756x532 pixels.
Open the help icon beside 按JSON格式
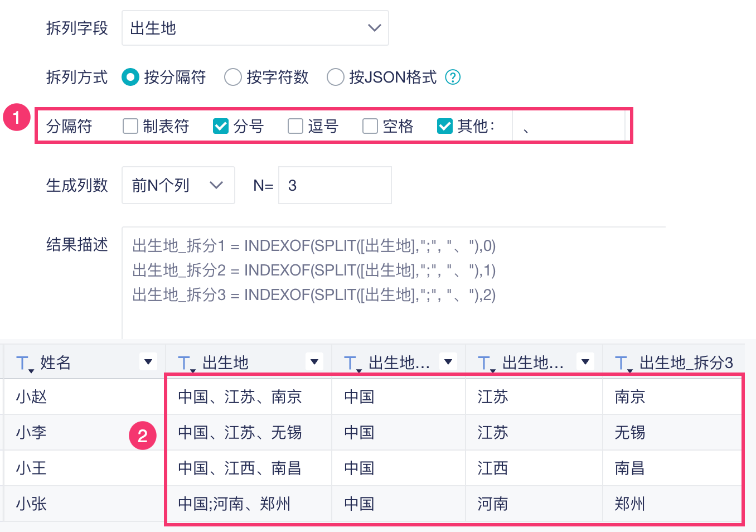(453, 77)
